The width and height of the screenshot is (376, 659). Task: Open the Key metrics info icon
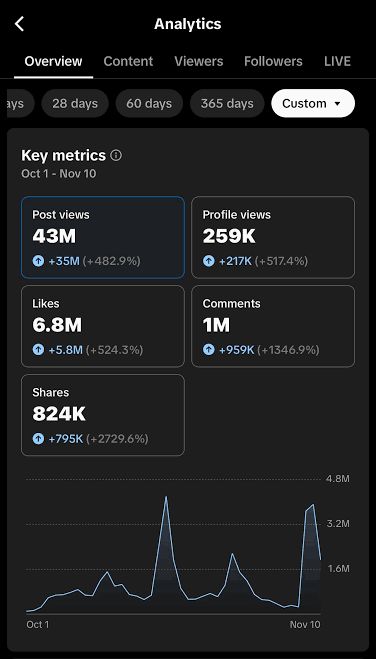[116, 156]
